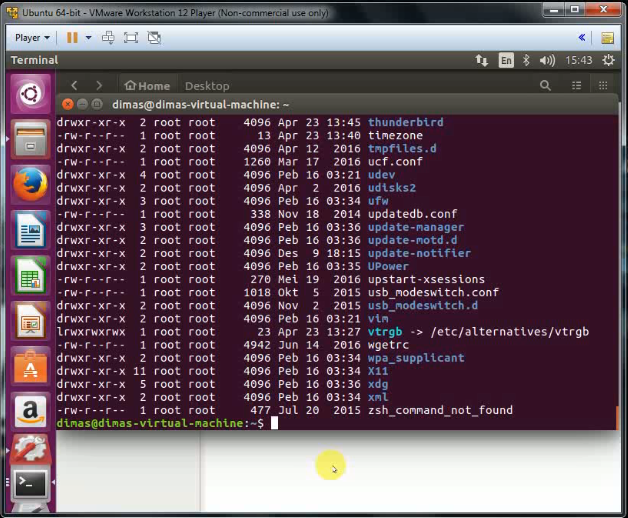This screenshot has width=628, height=518.
Task: Open the Player menu dropdown
Action: point(32,38)
